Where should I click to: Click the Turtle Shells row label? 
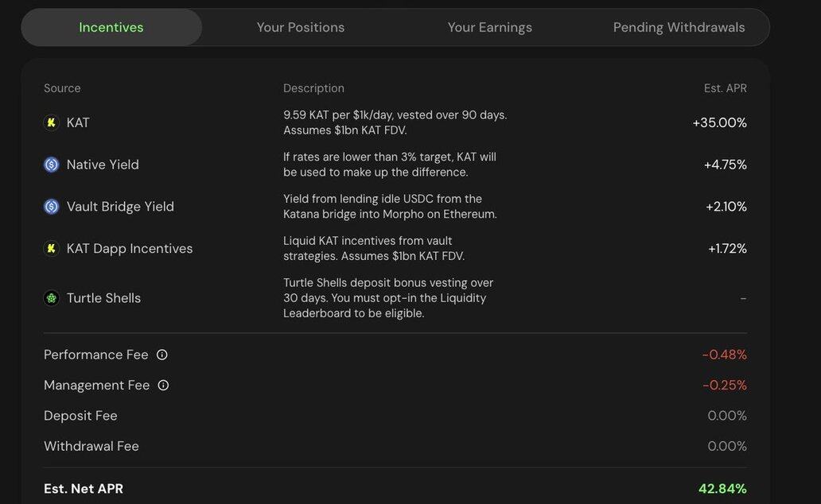(x=103, y=298)
